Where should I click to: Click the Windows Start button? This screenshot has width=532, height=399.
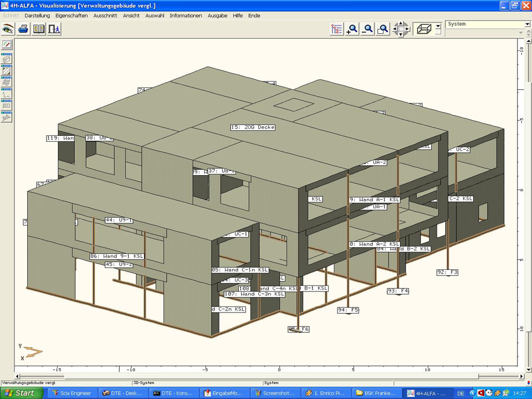point(21,393)
